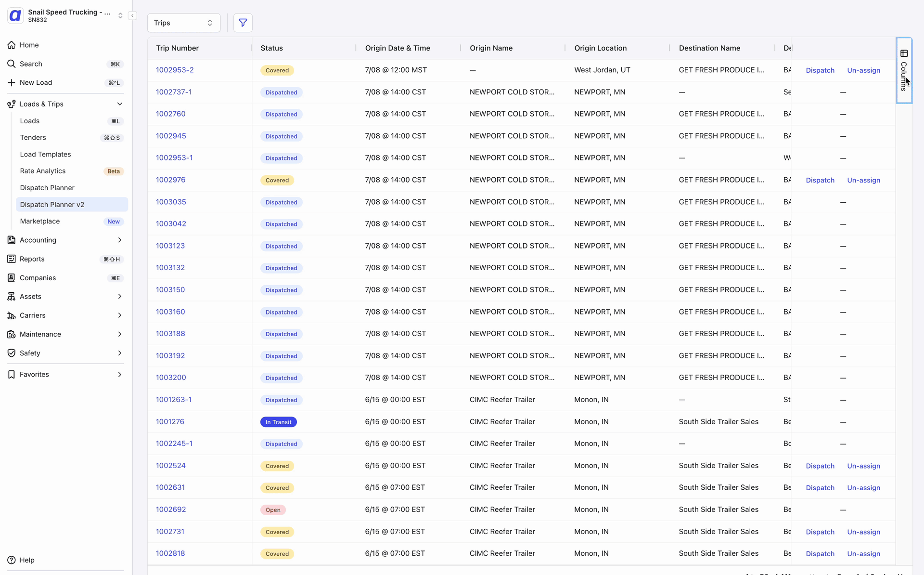Expand the Accounting section chevron
This screenshot has width=924, height=575.
tap(120, 240)
